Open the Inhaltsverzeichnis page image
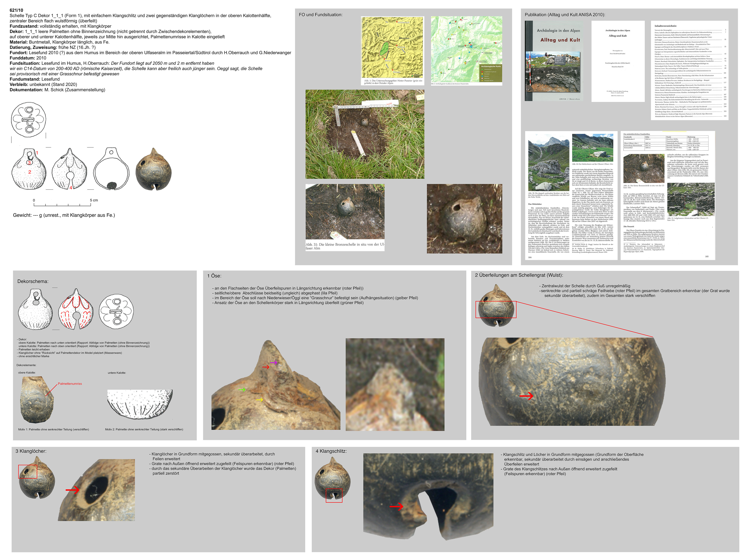Viewport: 748px width, 560px height. (x=689, y=70)
